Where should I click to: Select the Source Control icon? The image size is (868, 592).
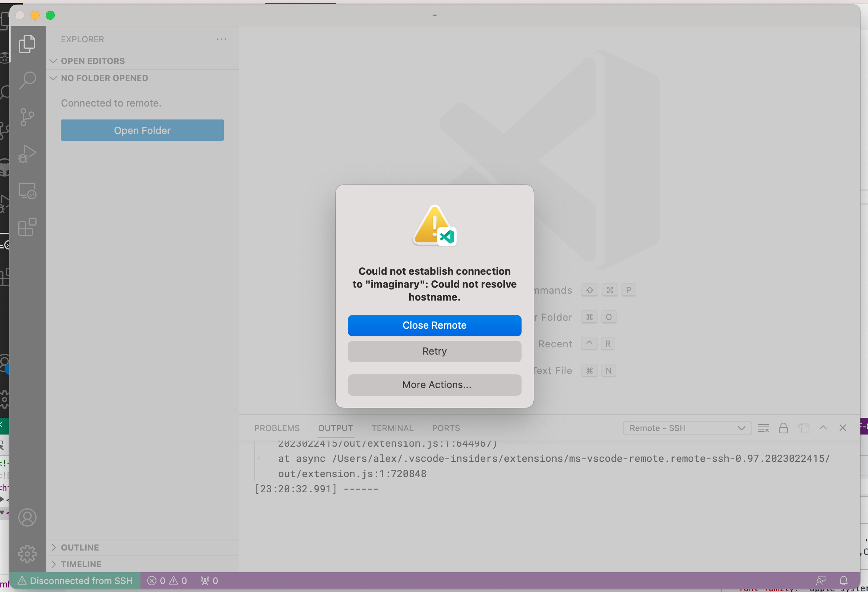[27, 117]
